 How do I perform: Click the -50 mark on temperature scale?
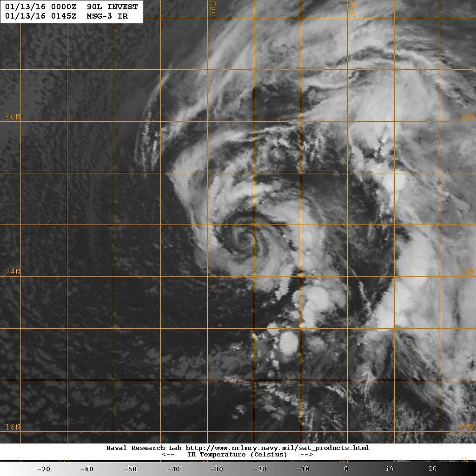(x=130, y=469)
